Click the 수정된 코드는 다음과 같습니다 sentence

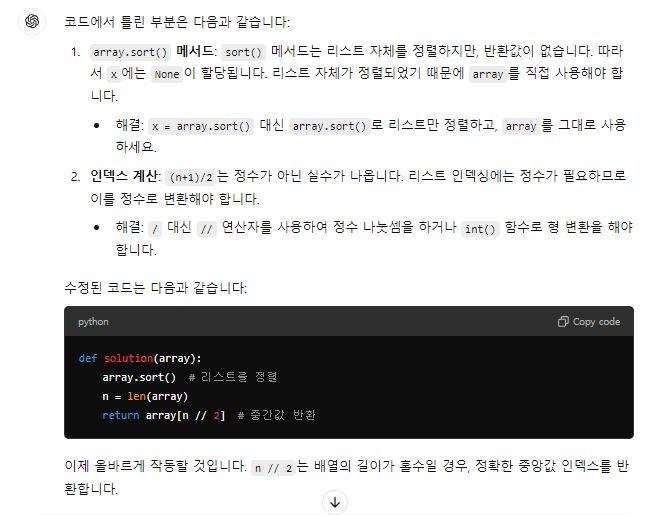pos(155,288)
